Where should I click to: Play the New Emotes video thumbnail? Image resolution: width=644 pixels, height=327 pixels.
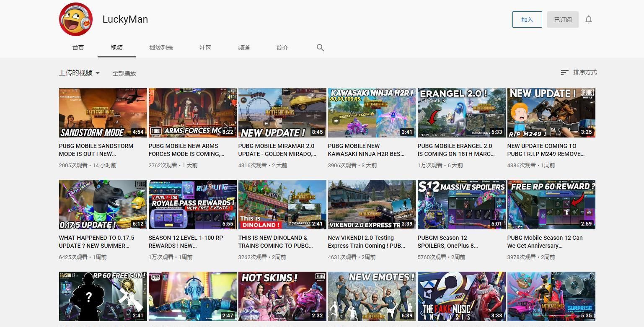point(372,296)
